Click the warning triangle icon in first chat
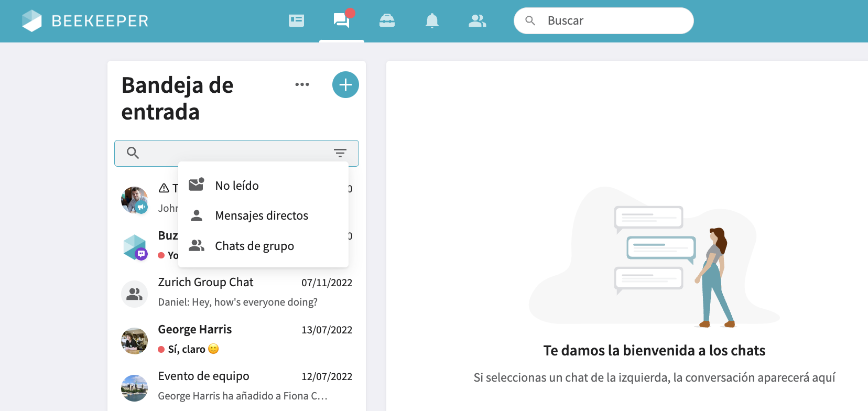 coord(164,188)
